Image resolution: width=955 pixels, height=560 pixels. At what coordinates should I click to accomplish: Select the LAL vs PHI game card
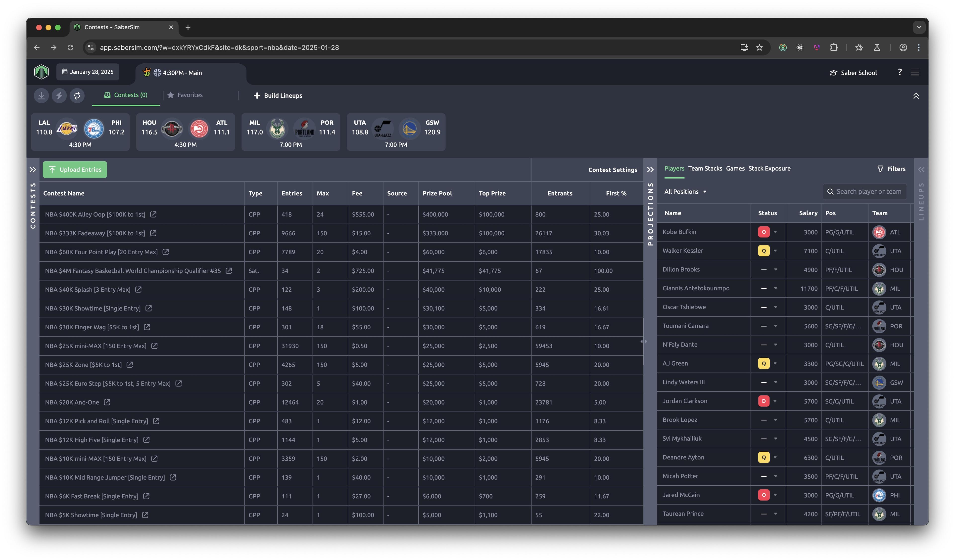tap(80, 132)
